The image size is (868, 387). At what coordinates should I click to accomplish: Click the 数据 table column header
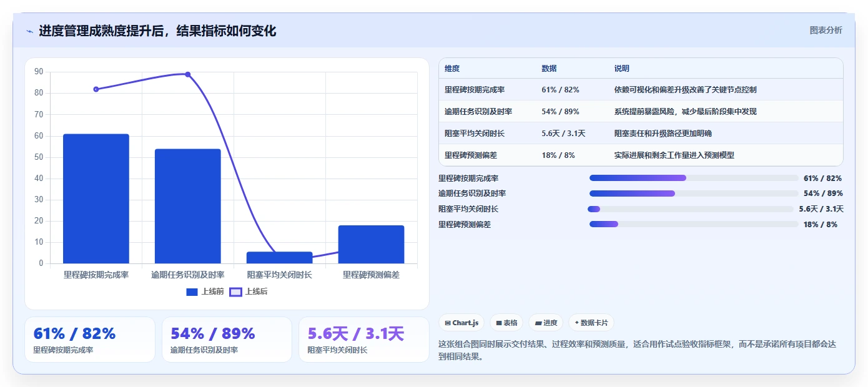click(550, 69)
